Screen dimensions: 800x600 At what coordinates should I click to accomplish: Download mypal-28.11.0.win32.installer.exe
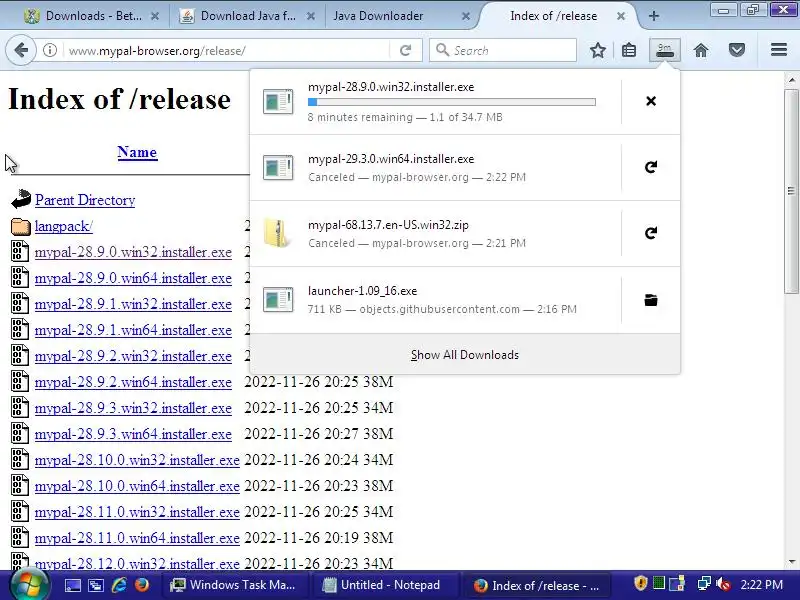point(137,512)
